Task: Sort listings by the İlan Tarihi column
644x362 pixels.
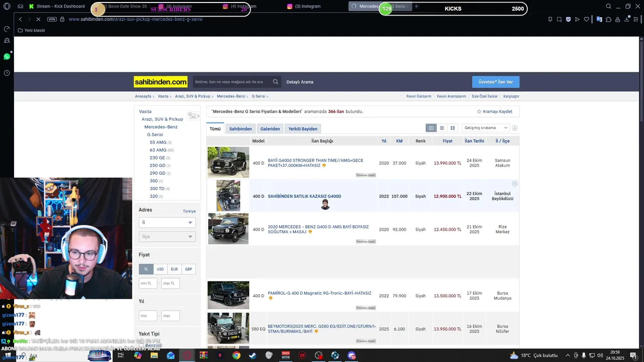Action: click(474, 141)
